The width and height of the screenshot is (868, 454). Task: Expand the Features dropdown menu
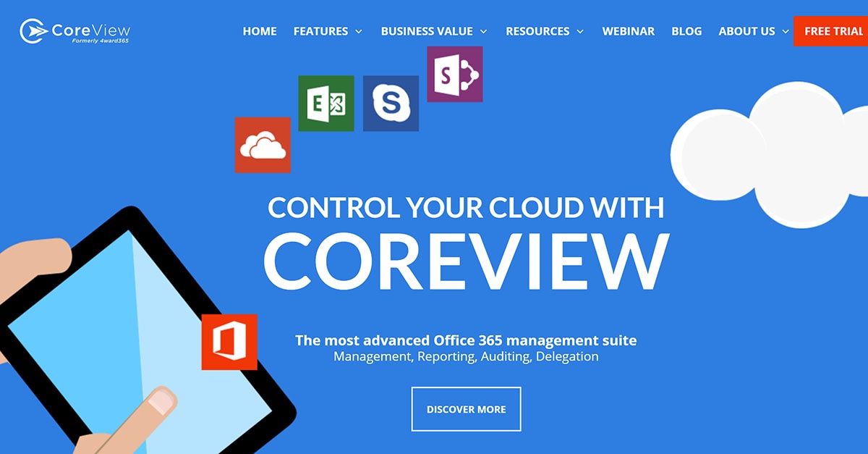click(x=328, y=31)
